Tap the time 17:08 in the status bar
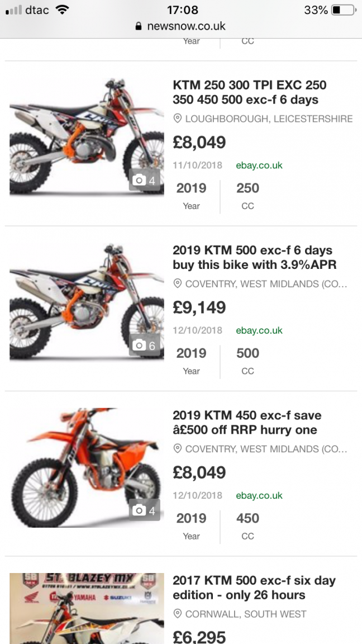362x644 pixels. (183, 10)
